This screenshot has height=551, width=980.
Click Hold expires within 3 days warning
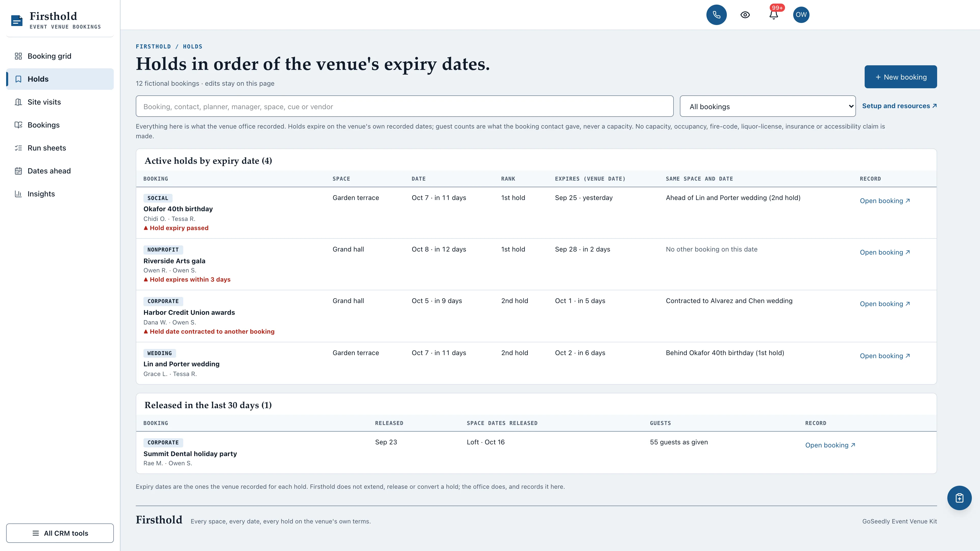[x=187, y=280]
